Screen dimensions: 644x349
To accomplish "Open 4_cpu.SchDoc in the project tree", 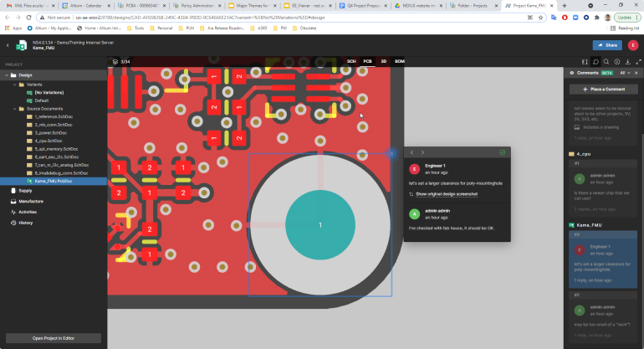I will point(50,141).
